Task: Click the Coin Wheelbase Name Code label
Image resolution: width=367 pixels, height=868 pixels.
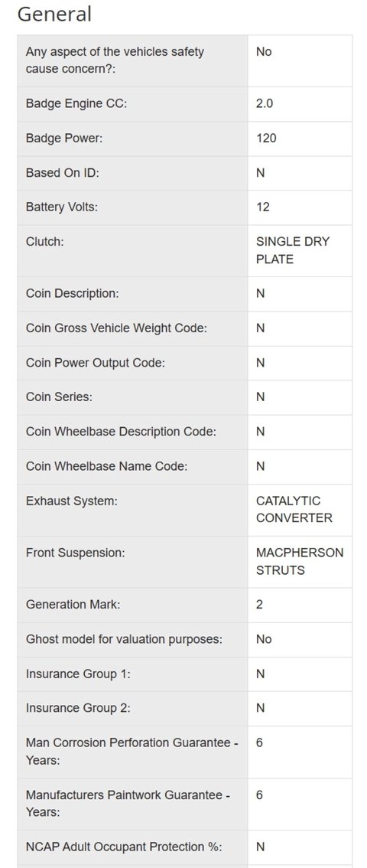Action: pyautogui.click(x=107, y=466)
